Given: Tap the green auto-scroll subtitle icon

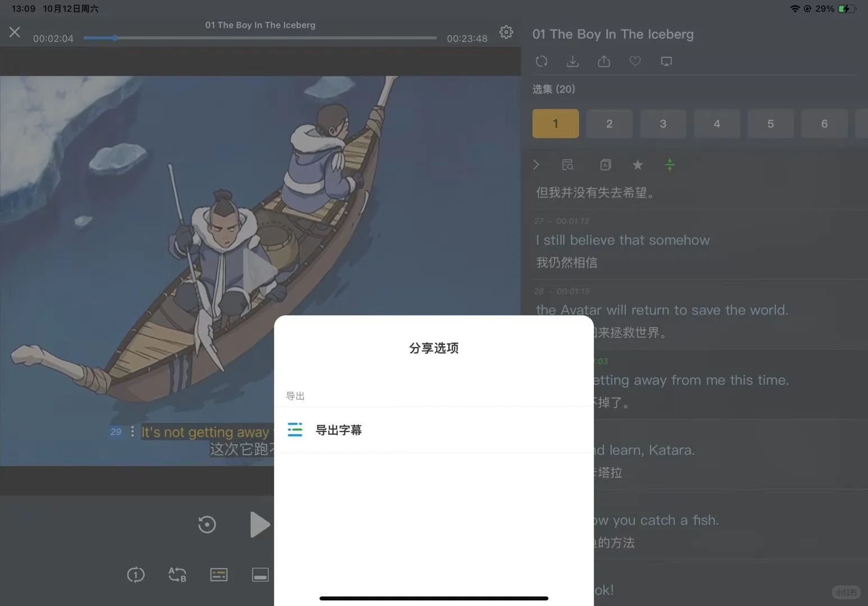Looking at the screenshot, I should (669, 164).
